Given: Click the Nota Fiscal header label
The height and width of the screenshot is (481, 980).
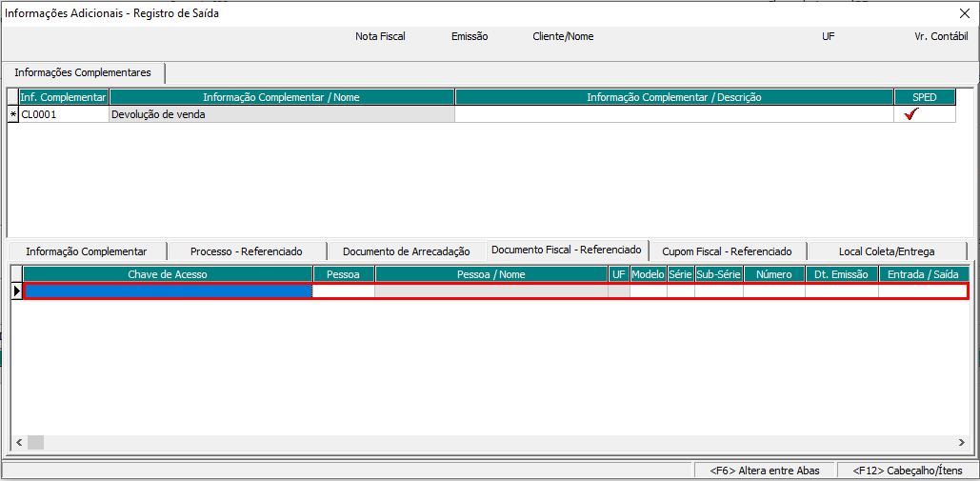Looking at the screenshot, I should (380, 36).
